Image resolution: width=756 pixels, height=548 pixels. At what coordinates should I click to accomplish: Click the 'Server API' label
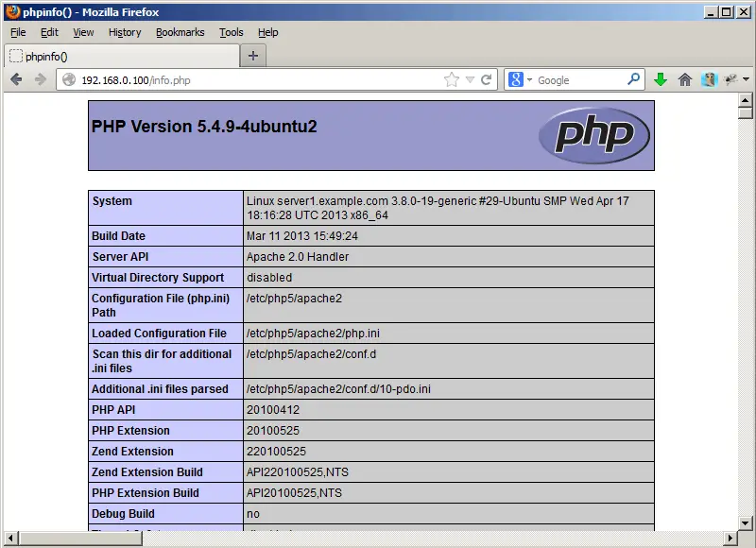[x=121, y=256]
